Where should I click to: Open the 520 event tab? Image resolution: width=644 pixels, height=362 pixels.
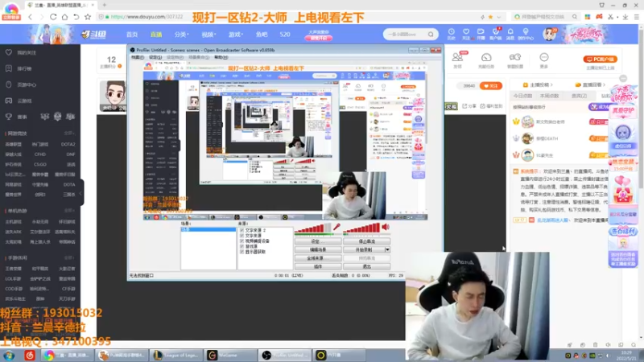(285, 35)
